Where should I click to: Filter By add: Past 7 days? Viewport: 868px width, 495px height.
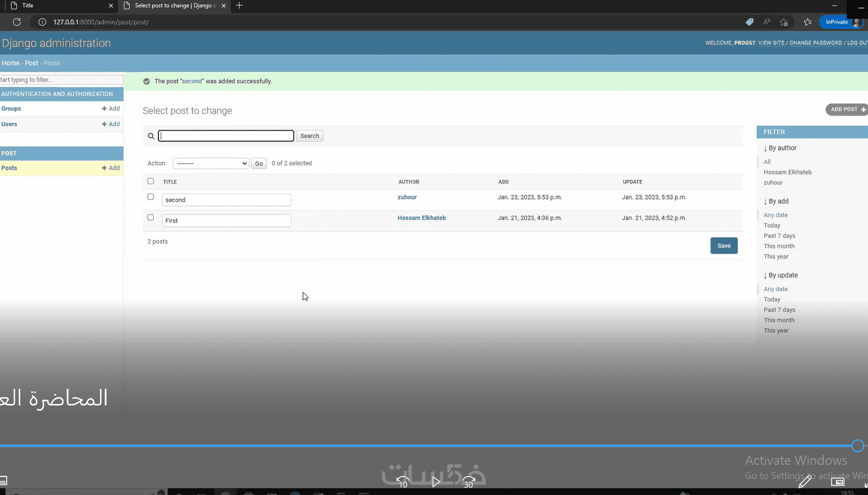[779, 236]
